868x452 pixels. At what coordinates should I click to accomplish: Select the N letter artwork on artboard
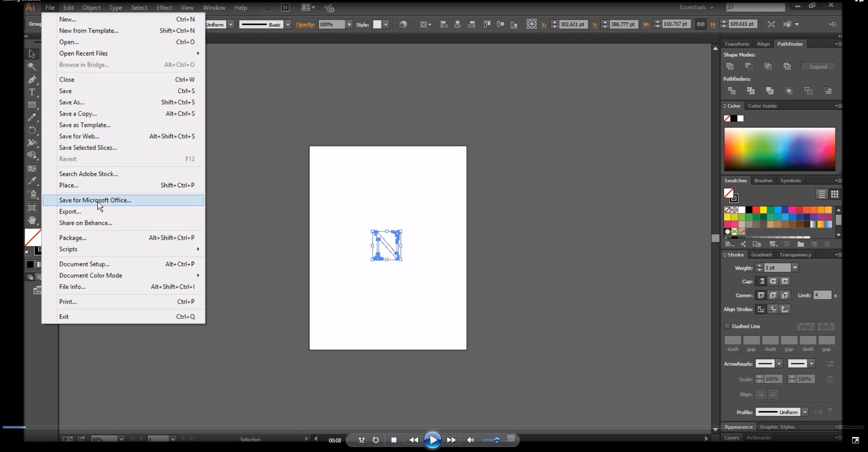coord(386,245)
